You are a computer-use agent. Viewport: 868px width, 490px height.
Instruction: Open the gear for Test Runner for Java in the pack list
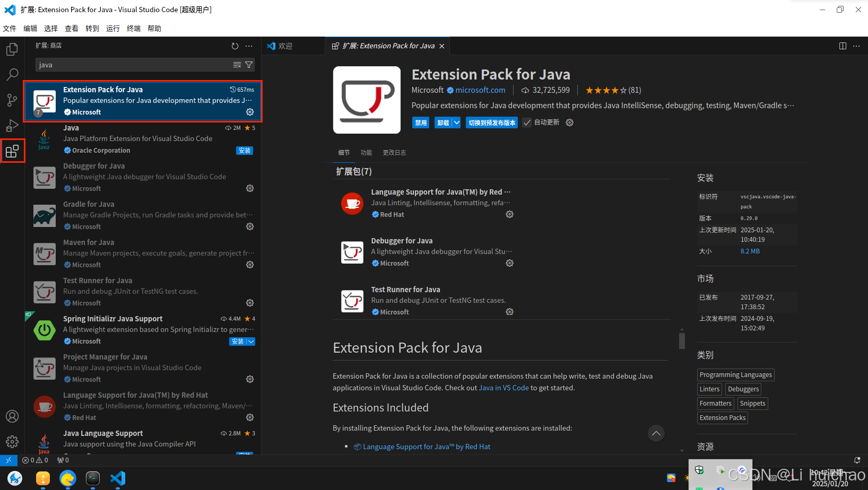pos(509,312)
